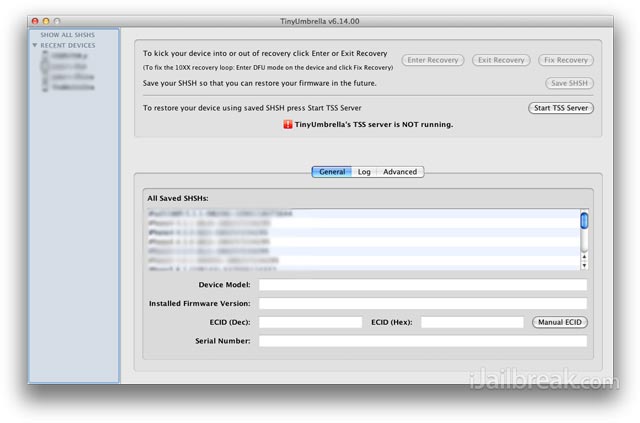The height and width of the screenshot is (423, 640).
Task: Switch to the General tab
Action: [x=331, y=172]
